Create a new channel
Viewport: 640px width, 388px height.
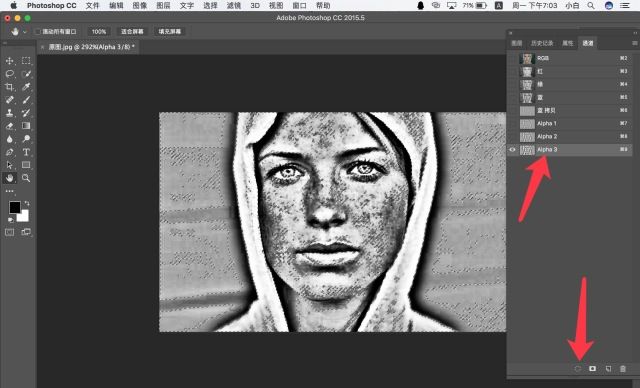point(608,369)
